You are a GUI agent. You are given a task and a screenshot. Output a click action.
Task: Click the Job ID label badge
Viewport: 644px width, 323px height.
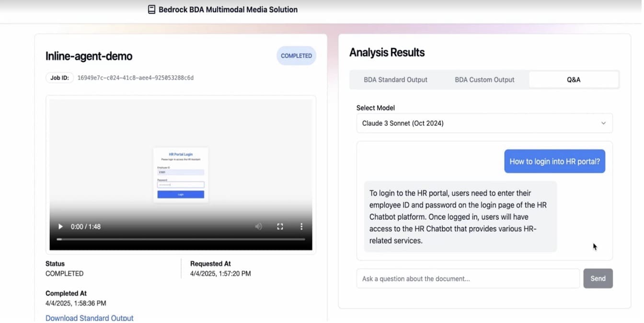point(59,78)
